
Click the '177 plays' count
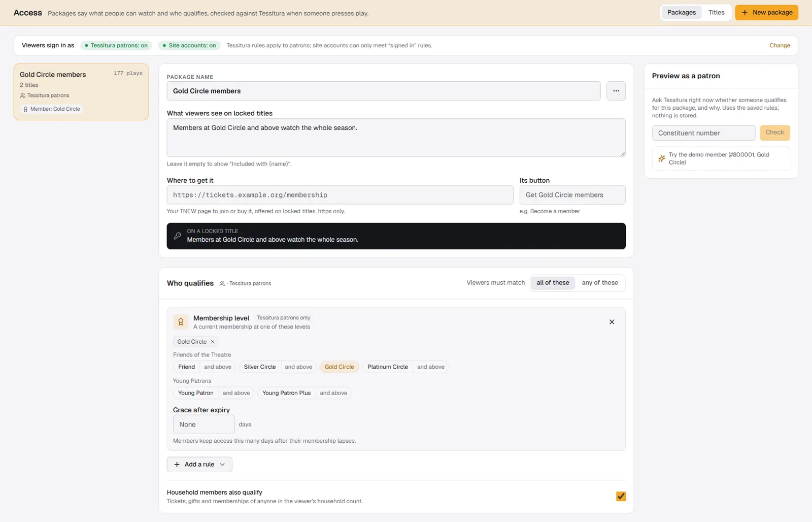[x=128, y=74]
